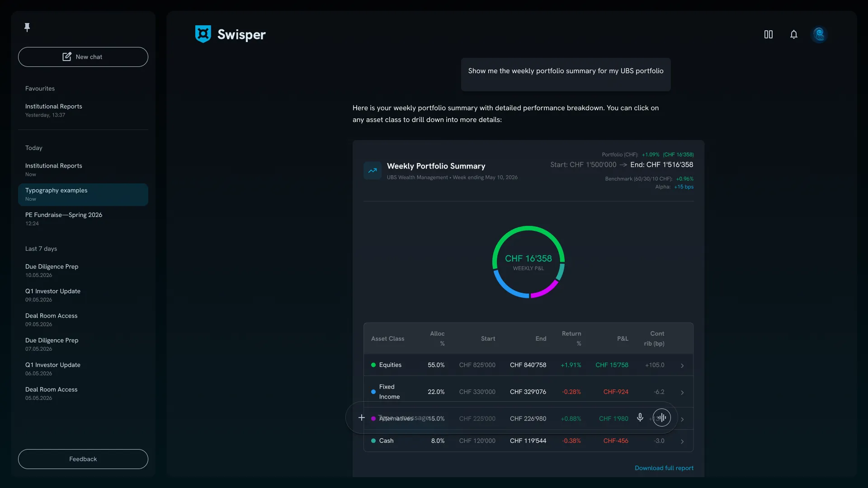Click the teal Cash color dot

373,441
